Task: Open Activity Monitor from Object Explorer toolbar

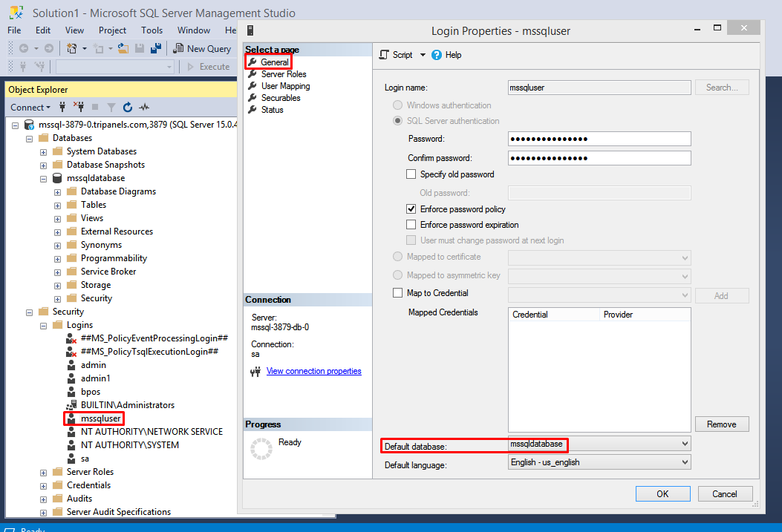Action: click(144, 107)
